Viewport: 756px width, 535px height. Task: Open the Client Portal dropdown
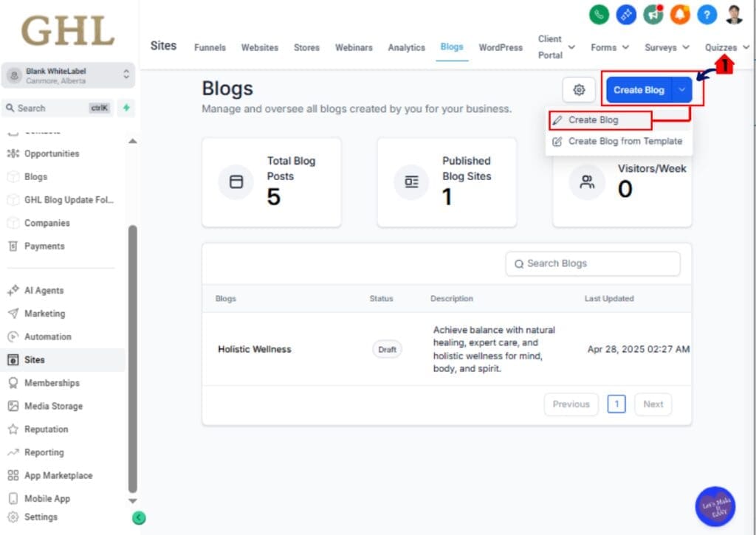click(x=571, y=46)
